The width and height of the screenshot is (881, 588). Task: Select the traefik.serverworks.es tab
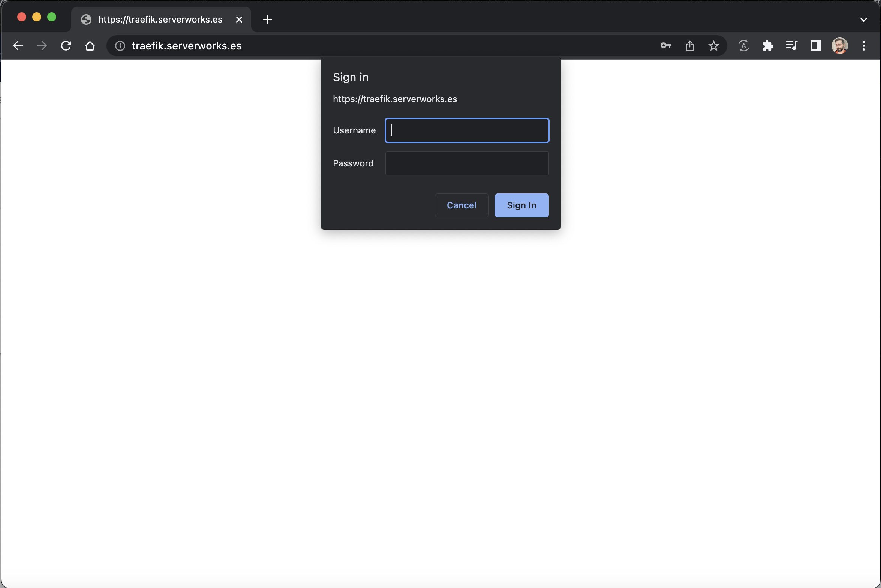click(160, 19)
